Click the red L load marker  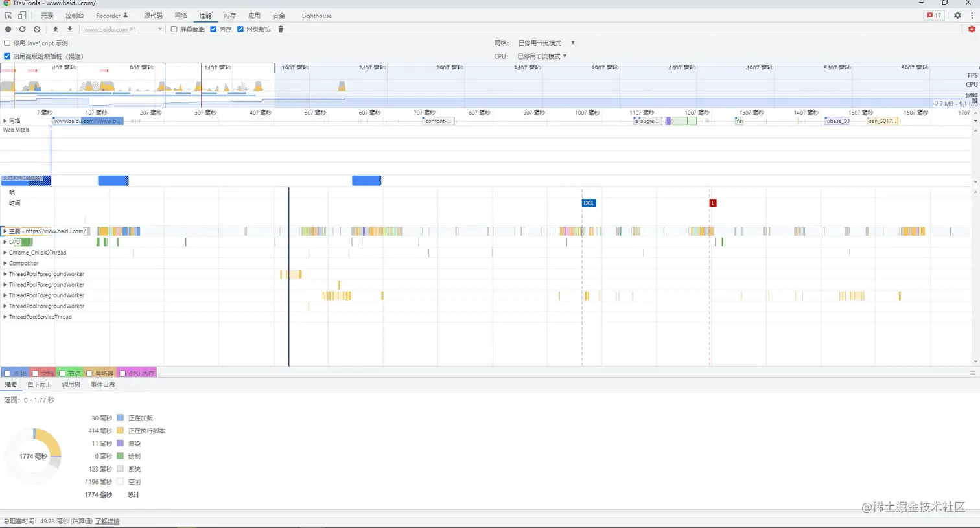pos(713,203)
